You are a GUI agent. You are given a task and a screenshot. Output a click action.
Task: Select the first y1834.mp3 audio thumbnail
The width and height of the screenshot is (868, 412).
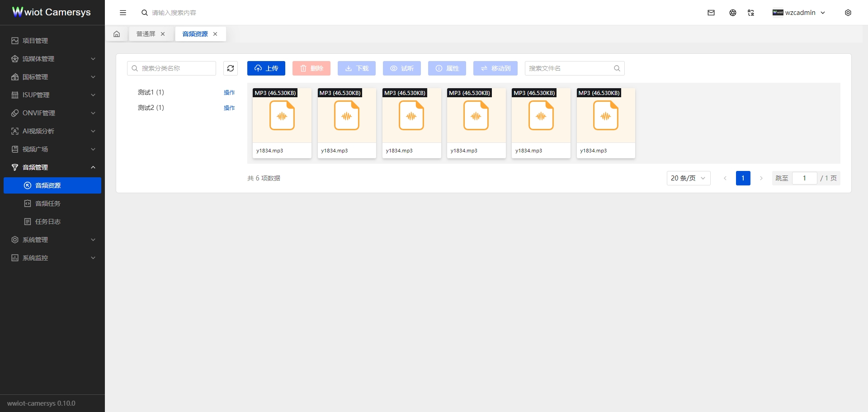click(282, 117)
